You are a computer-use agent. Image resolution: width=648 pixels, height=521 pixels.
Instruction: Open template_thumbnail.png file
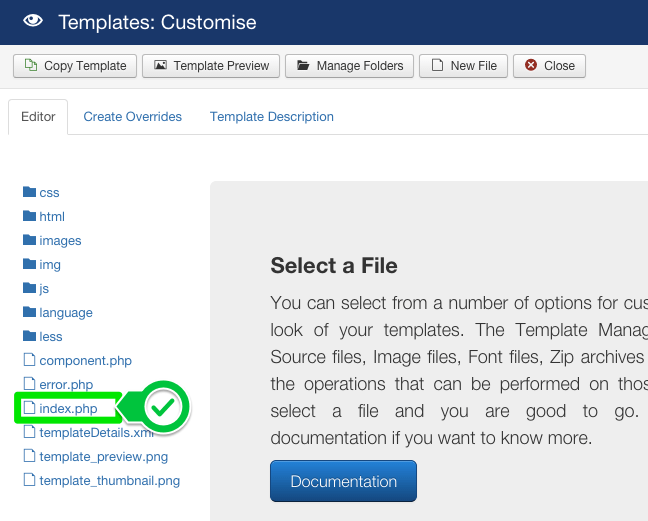coord(109,480)
